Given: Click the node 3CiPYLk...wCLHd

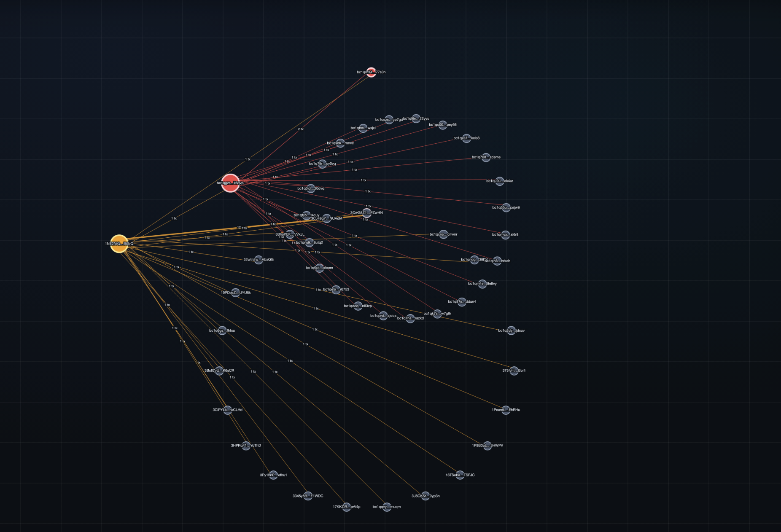Looking at the screenshot, I should pos(228,409).
